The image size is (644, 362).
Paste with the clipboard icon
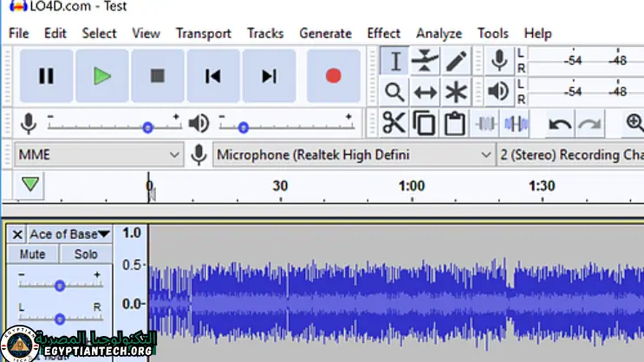(x=455, y=123)
